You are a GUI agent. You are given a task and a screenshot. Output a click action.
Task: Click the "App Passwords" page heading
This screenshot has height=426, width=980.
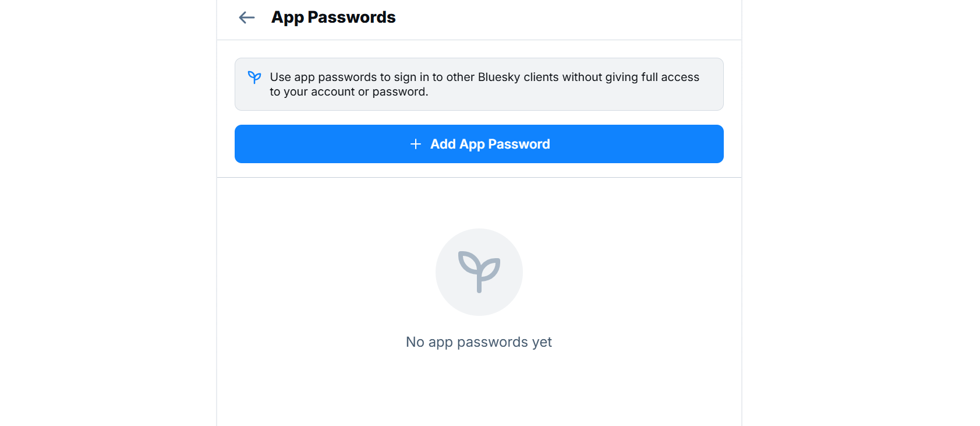[x=333, y=17]
